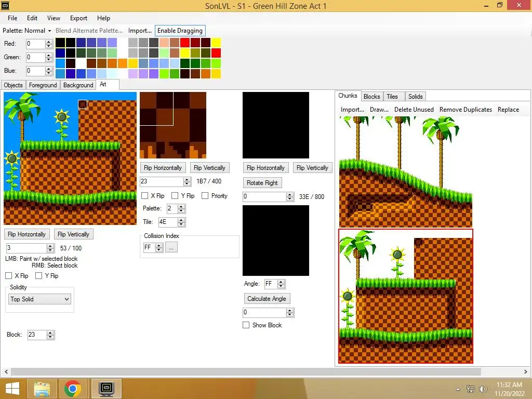
Task: Click the Collision Index FF stepper
Action: click(x=159, y=248)
